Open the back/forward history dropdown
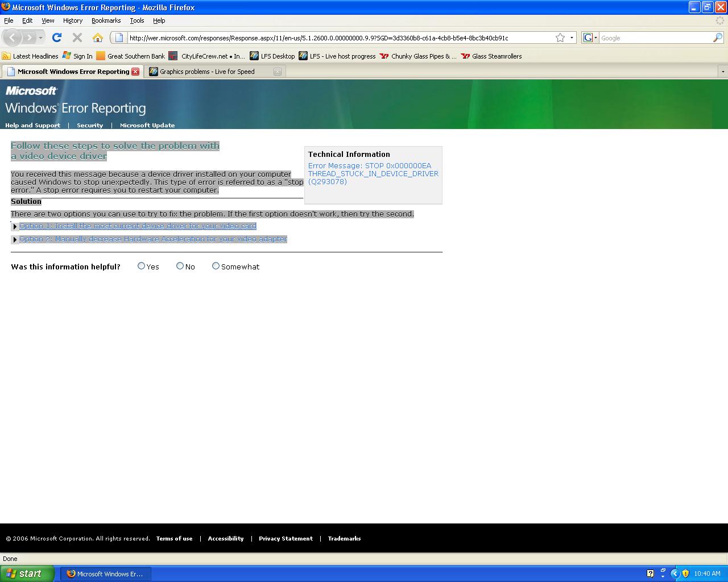Screen dimensions: 728x582 pos(40,38)
